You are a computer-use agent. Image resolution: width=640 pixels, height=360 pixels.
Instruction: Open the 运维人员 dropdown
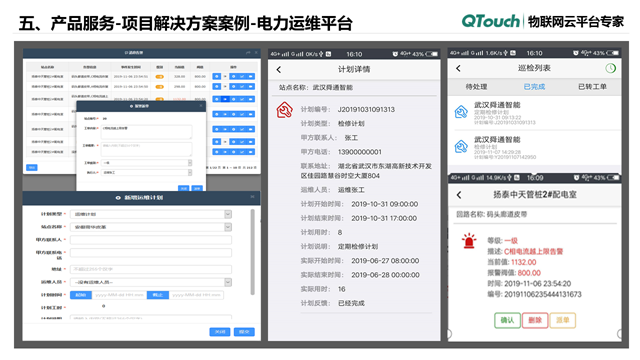coord(151,282)
